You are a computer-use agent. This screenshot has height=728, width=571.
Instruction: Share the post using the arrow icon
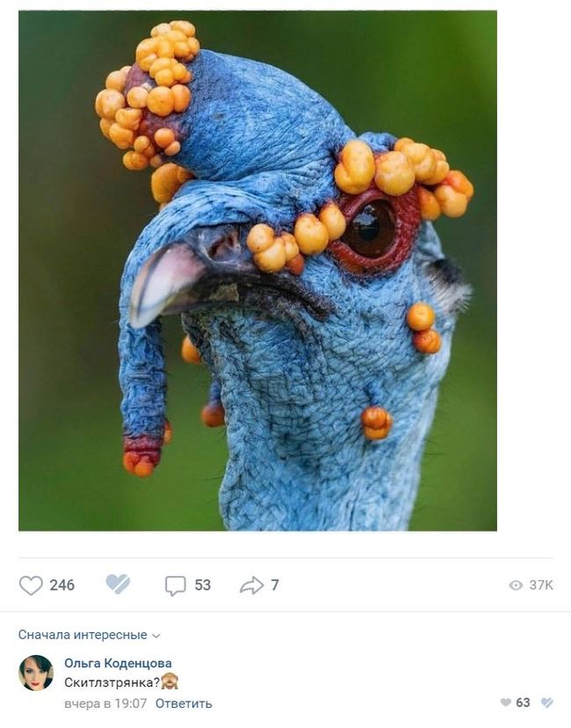pyautogui.click(x=252, y=585)
